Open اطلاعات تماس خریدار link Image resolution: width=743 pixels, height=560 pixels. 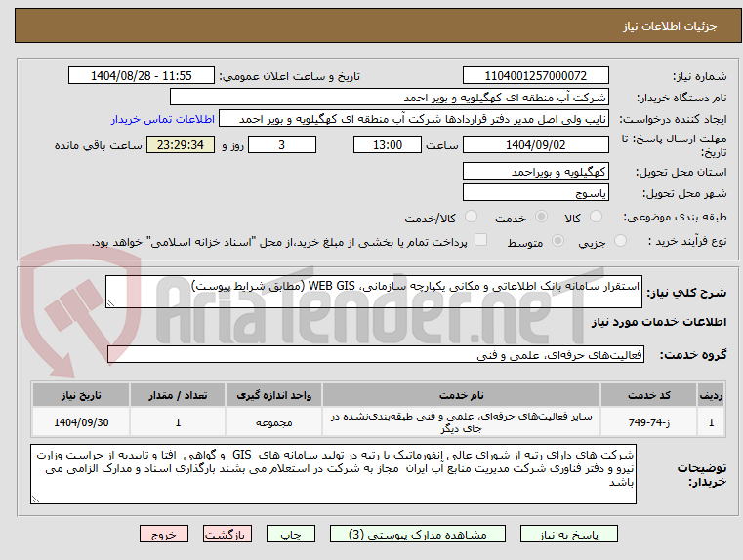pyautogui.click(x=162, y=119)
